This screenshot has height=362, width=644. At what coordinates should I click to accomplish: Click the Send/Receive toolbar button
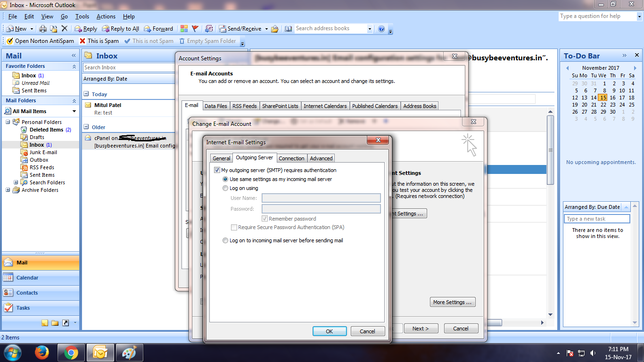tap(240, 29)
